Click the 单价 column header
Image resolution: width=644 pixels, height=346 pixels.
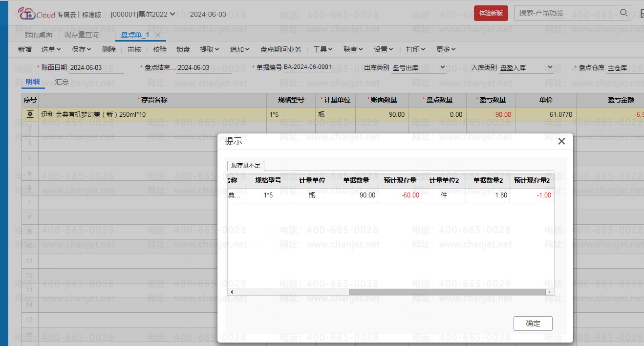546,100
